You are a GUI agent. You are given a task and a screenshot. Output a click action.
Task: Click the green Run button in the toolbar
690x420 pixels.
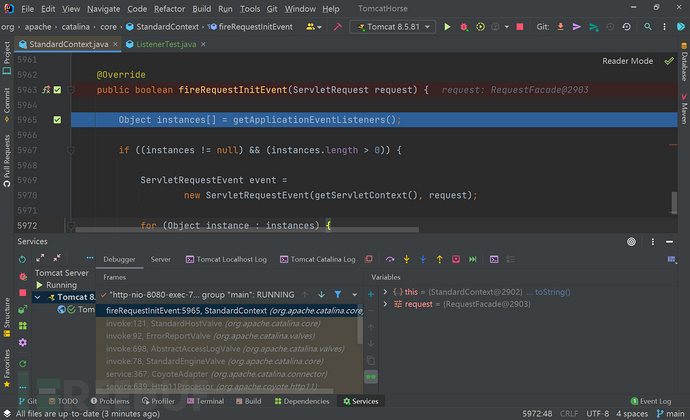pos(447,26)
